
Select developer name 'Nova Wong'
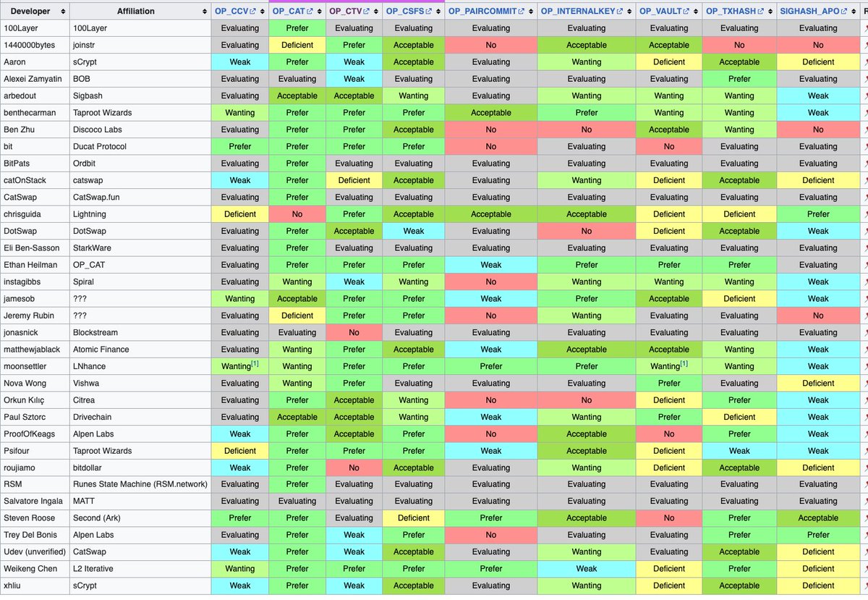[x=24, y=383]
